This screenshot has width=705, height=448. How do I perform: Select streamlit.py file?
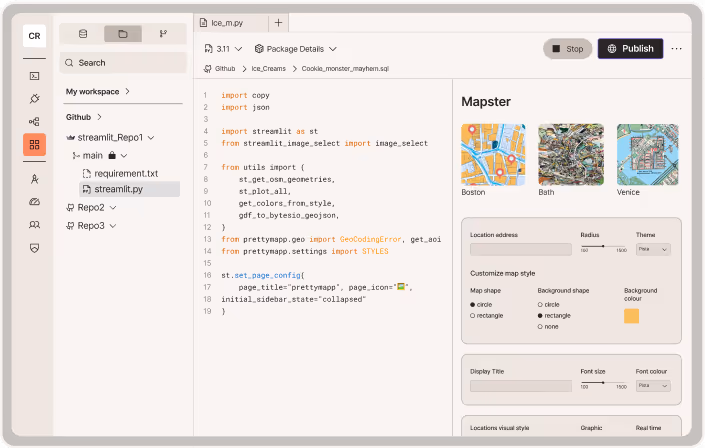tap(129, 189)
